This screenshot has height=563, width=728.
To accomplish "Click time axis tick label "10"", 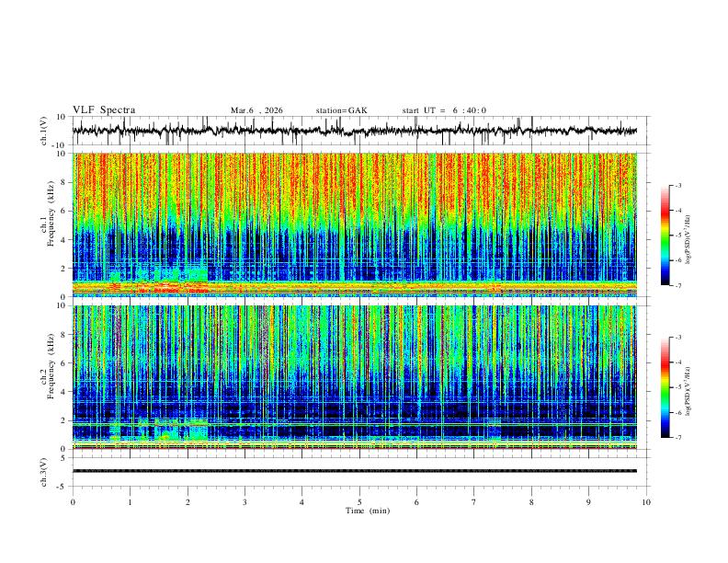I will click(x=646, y=502).
